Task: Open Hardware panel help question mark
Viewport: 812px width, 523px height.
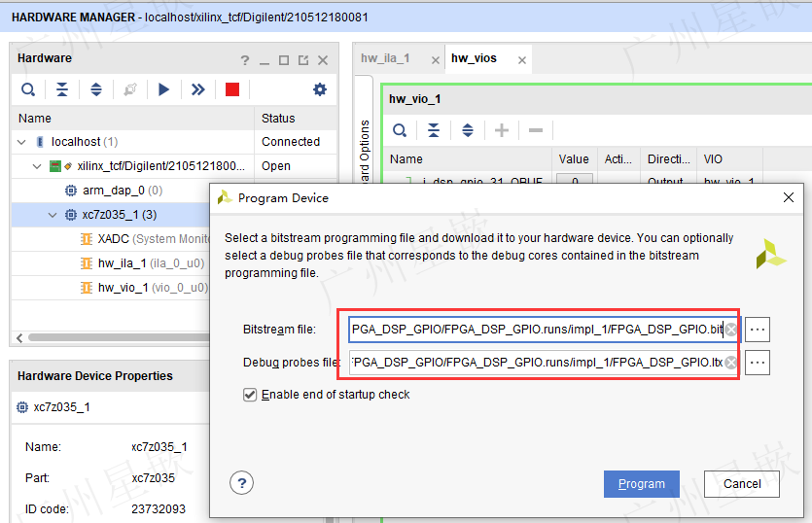Action: pos(245,60)
